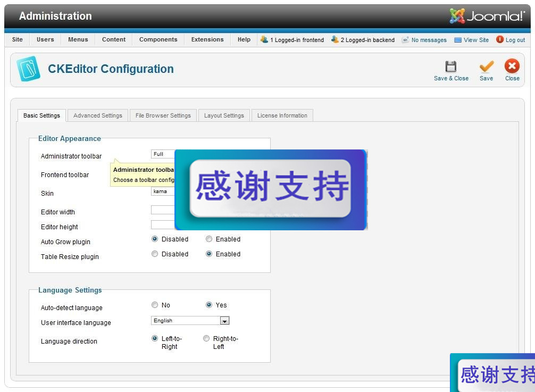Click the Logged-in frontend users icon
535x392 pixels.
point(264,39)
